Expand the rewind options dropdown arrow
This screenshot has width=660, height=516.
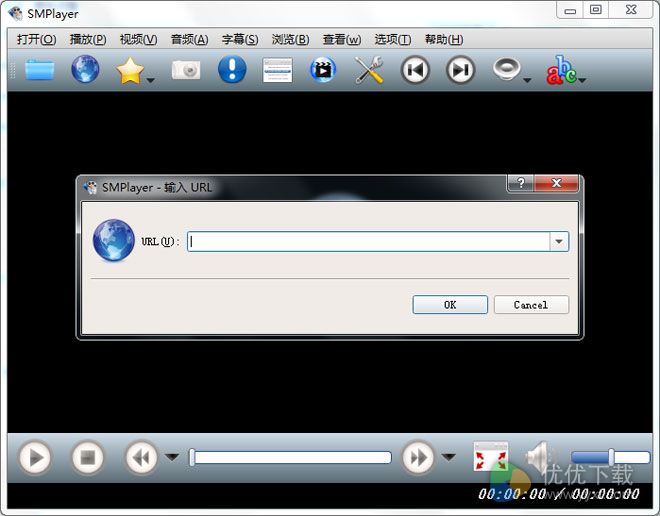click(172, 457)
